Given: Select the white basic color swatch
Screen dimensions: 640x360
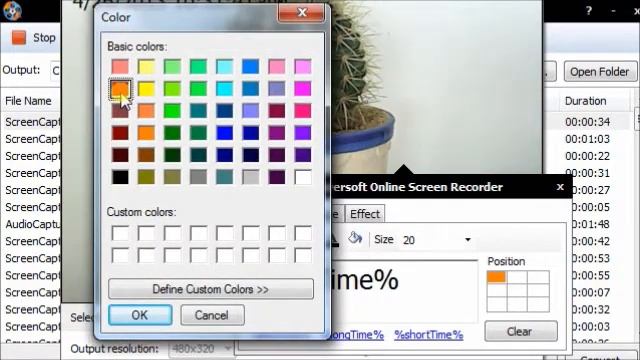Looking at the screenshot, I should (x=303, y=177).
